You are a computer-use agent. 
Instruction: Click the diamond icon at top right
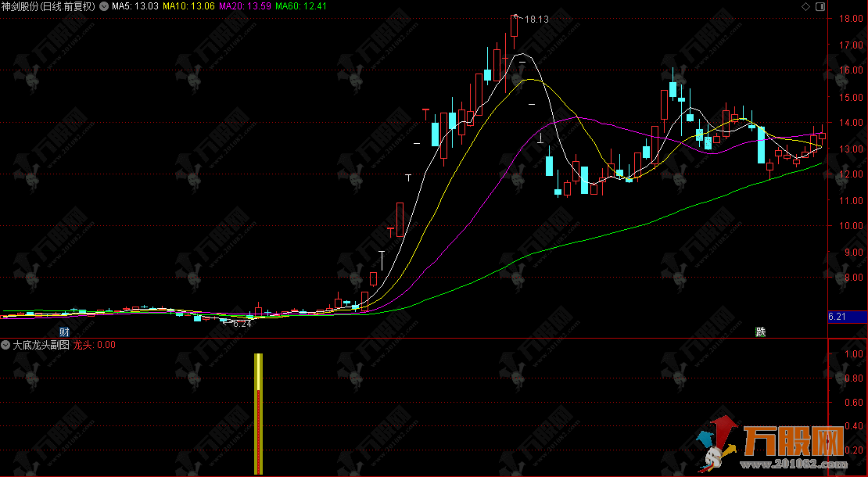click(x=841, y=7)
